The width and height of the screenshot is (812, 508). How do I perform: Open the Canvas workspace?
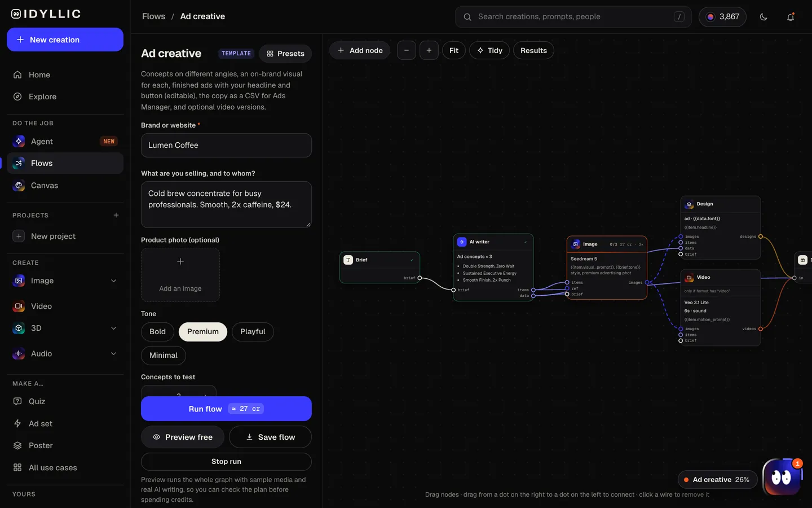pyautogui.click(x=65, y=185)
